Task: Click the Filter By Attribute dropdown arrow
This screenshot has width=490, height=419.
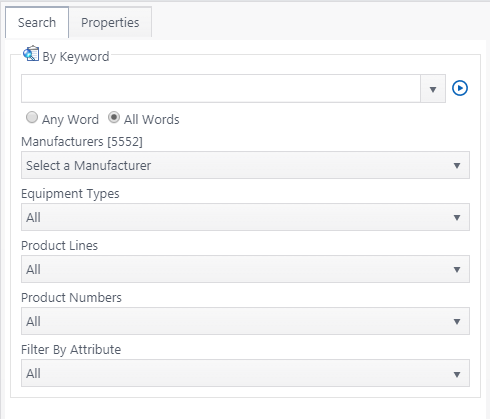Action: pyautogui.click(x=457, y=375)
